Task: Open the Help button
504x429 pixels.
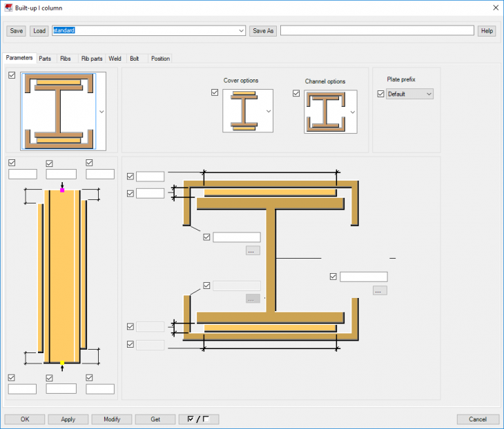Action: click(487, 31)
